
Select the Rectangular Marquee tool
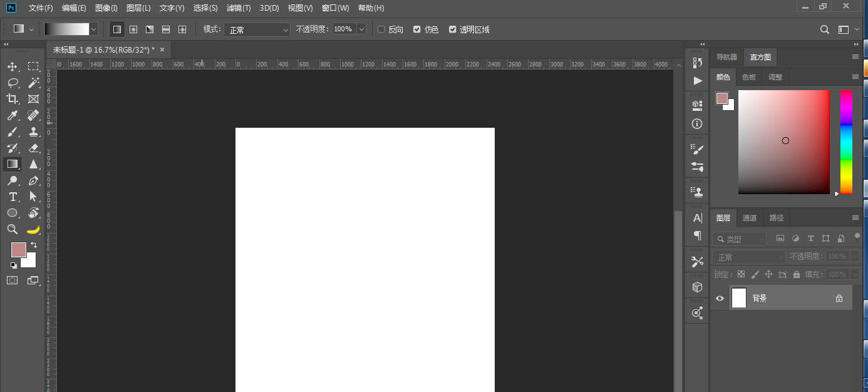pyautogui.click(x=33, y=66)
